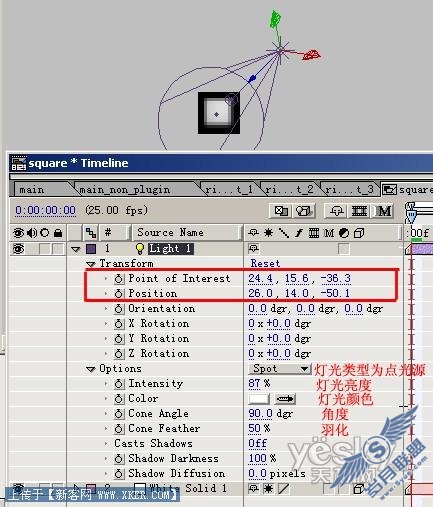Collapse the Options property group
433x507 pixels.
(x=90, y=369)
